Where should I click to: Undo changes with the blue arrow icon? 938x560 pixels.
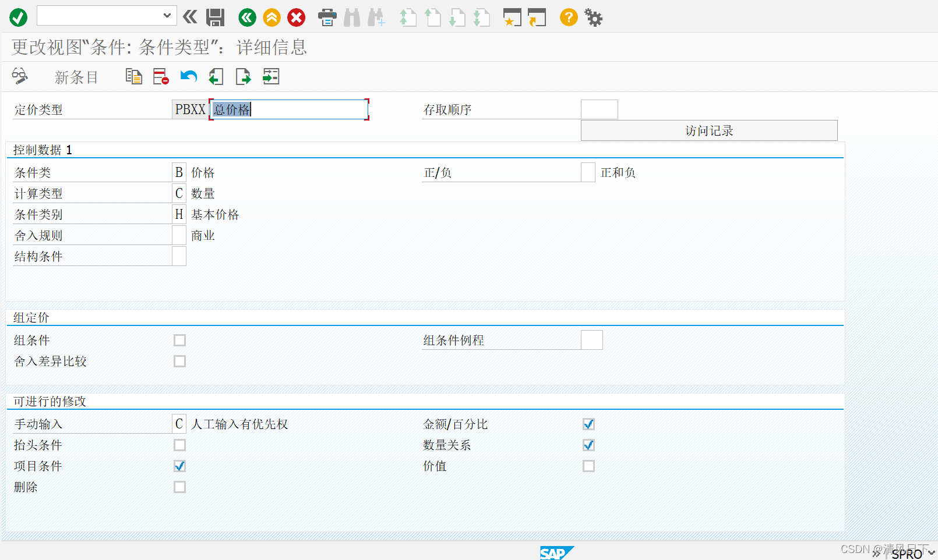(x=188, y=76)
